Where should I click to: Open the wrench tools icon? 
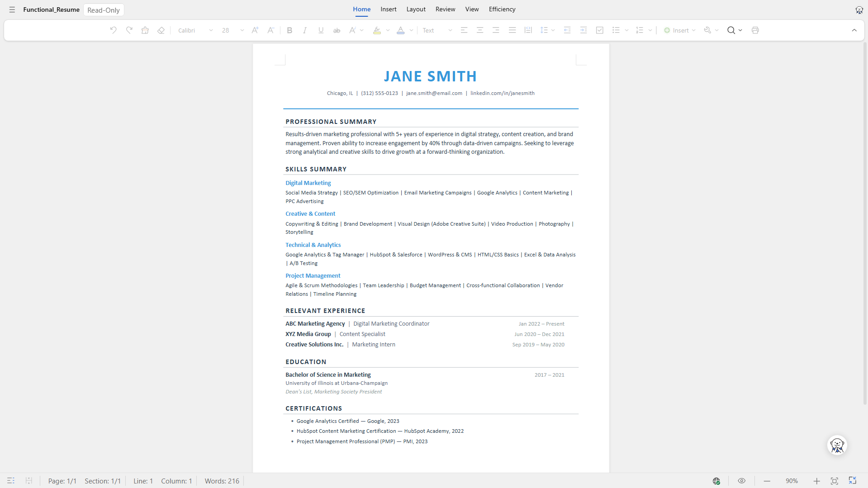click(x=707, y=30)
